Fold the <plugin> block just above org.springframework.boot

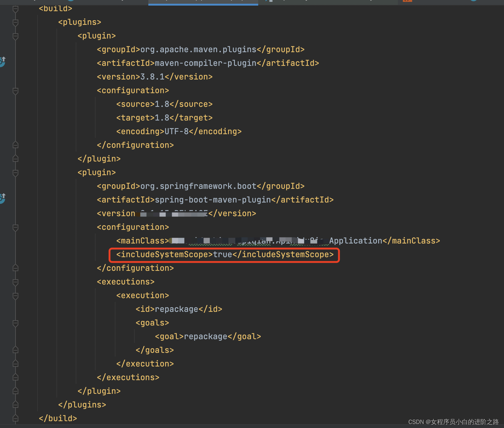click(16, 173)
